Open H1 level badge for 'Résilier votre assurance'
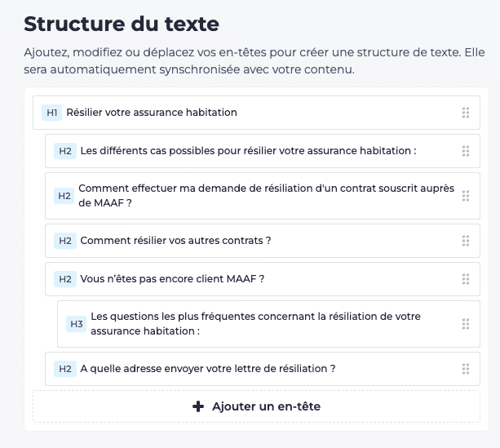Screen dimensions: 500x448 point(52,113)
